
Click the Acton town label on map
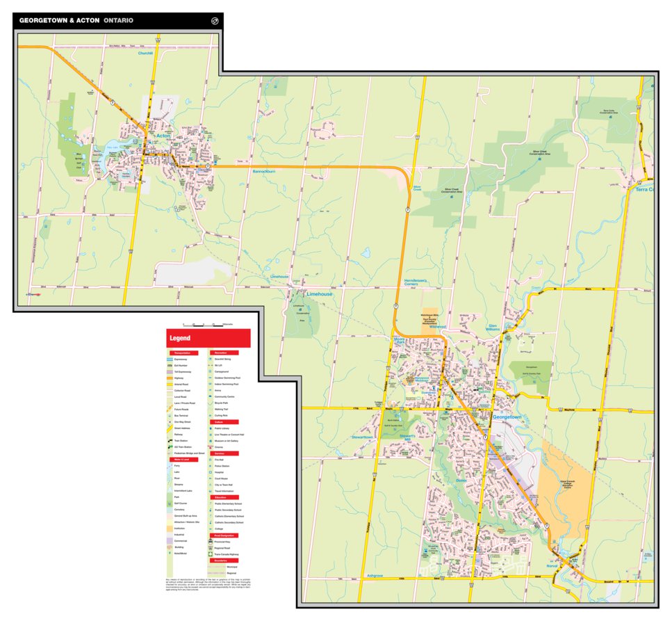tap(163, 136)
